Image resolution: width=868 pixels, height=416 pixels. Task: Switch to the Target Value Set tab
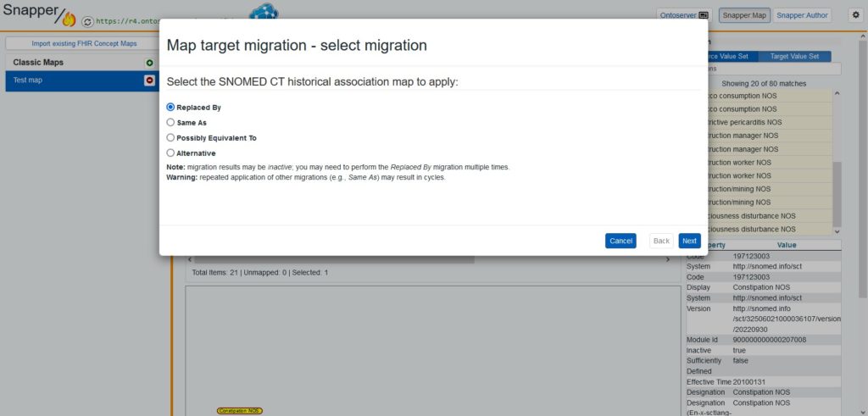tap(793, 57)
